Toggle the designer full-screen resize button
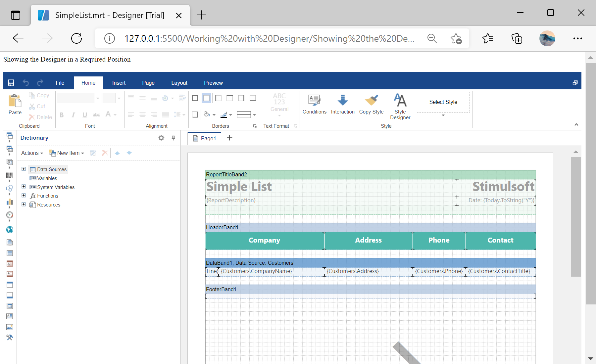This screenshot has height=364, width=596. [575, 83]
